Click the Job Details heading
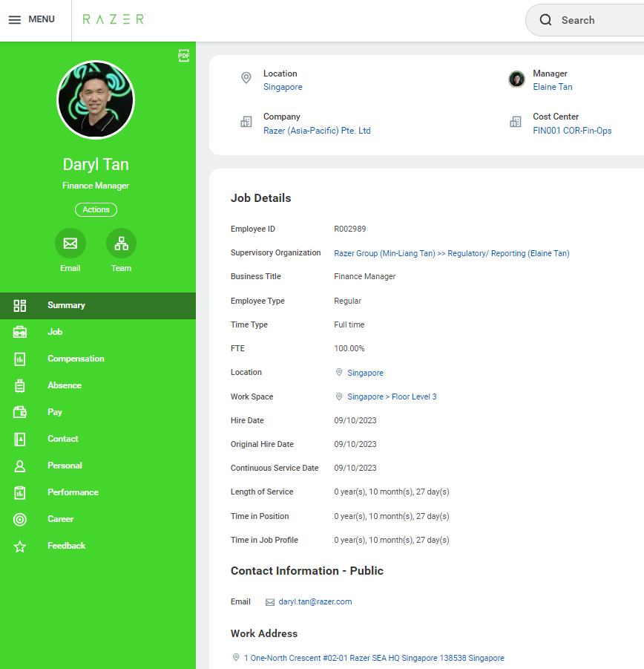Screen dimensions: 644x669 [x=261, y=198]
